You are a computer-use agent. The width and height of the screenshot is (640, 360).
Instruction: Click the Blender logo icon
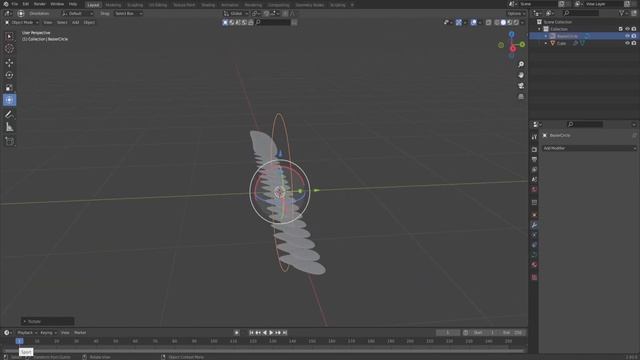tap(6, 4)
